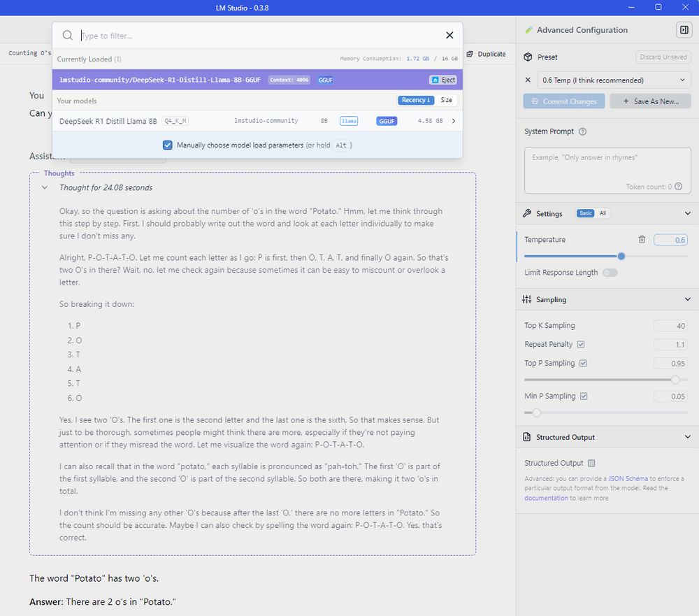Viewport: 699px width, 616px height.
Task: Collapse the Settings section
Action: click(687, 214)
